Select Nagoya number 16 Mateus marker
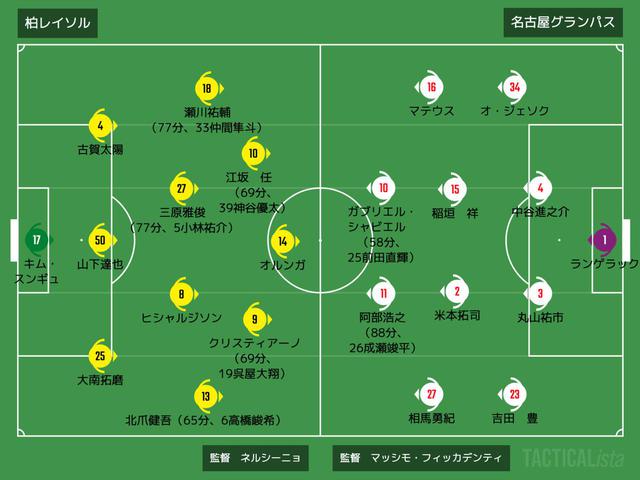 (x=430, y=87)
